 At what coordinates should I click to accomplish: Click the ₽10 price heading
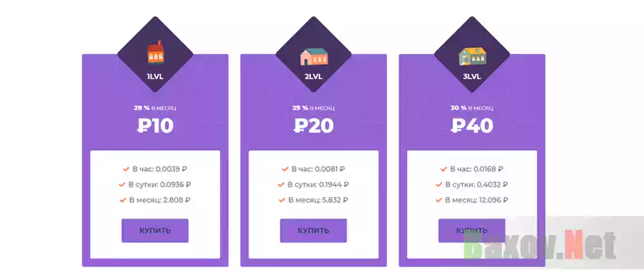[x=155, y=126]
